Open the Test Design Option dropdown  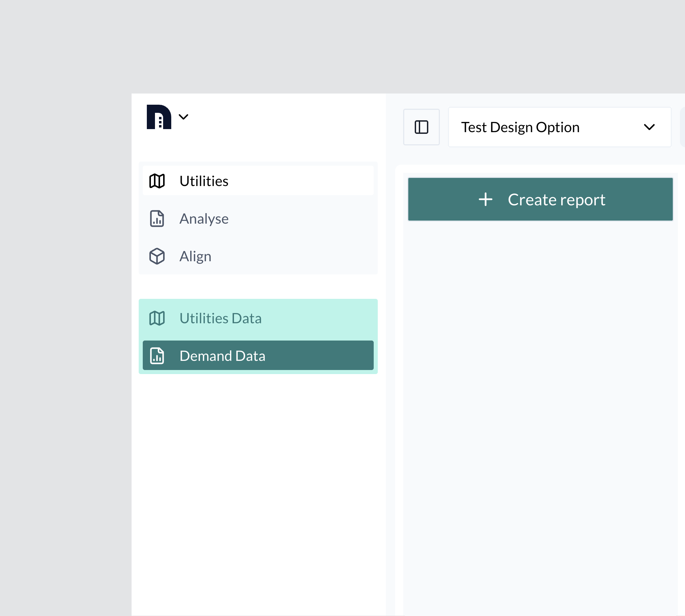click(560, 127)
